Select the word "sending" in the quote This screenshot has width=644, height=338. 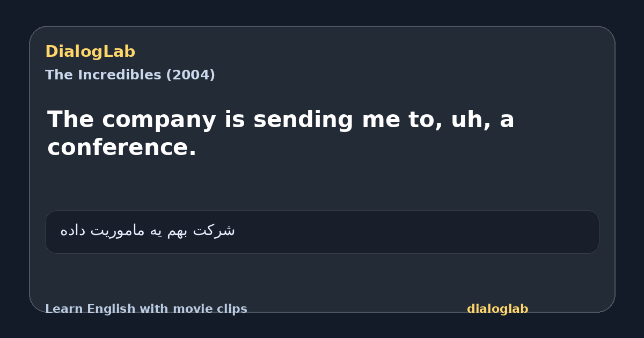[304, 120]
